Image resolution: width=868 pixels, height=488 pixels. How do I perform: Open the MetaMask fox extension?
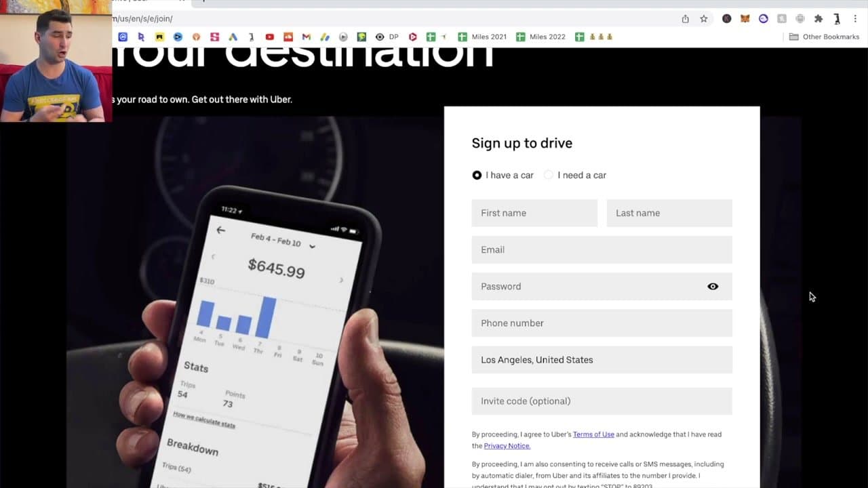pyautogui.click(x=745, y=19)
